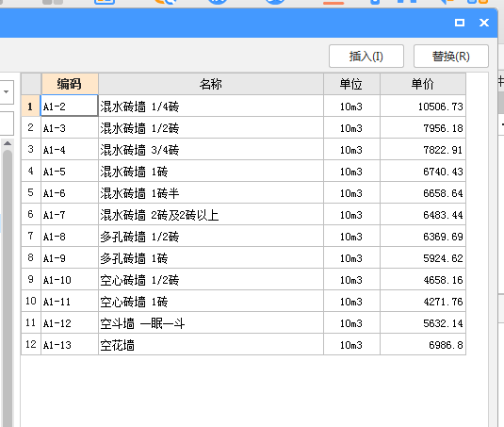504x427 pixels.
Task: Select code cell A1-4
Action: coord(70,149)
